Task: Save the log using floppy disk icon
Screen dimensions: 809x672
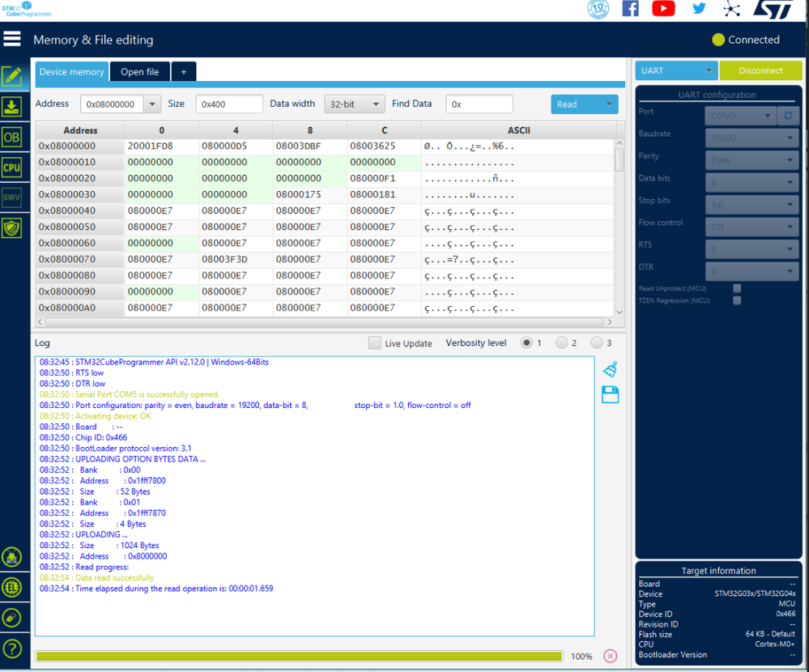Action: point(611,394)
